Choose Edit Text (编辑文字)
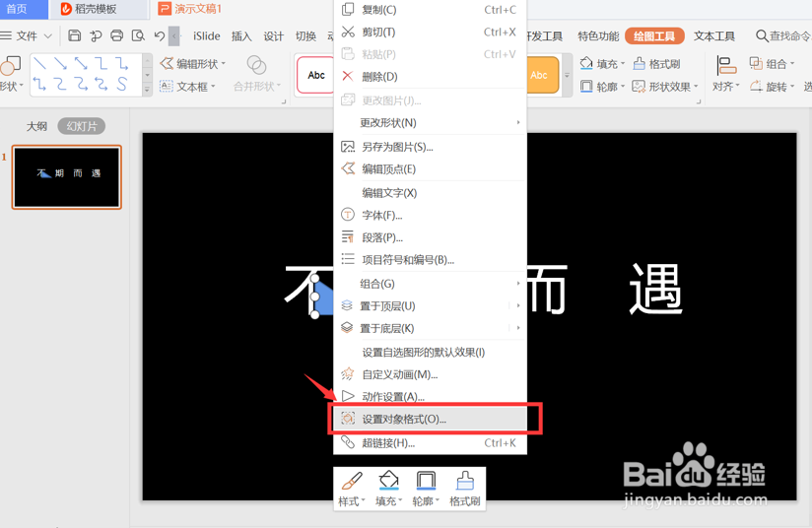This screenshot has height=528, width=812. [x=430, y=193]
